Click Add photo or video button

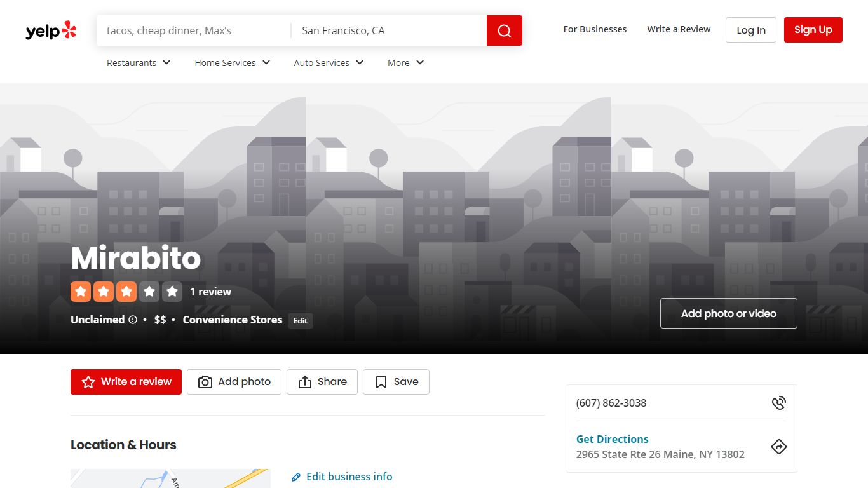click(729, 313)
